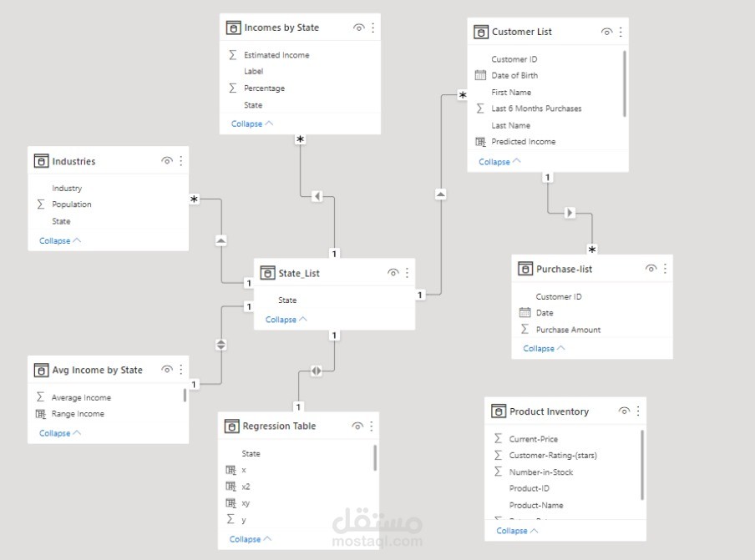Screen dimensions: 755x560
Task: Click the Collapse link on Incomes by State
Action: coord(246,123)
